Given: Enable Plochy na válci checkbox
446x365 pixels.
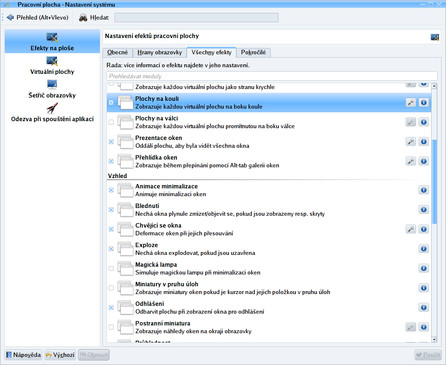Looking at the screenshot, I should [x=111, y=122].
